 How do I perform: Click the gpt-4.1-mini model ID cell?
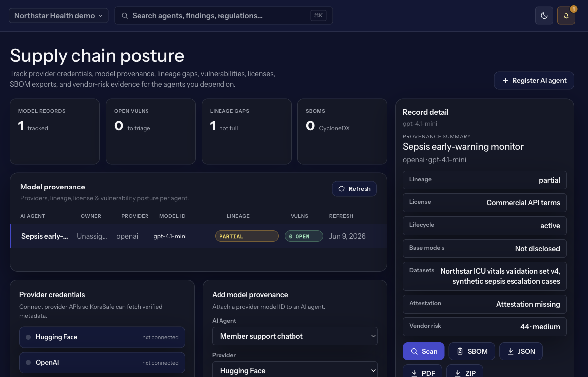(x=170, y=236)
